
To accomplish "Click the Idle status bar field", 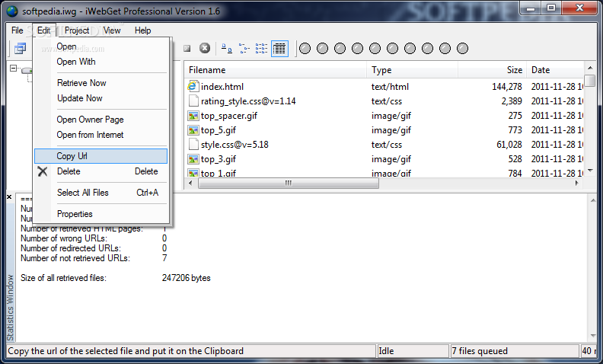I will click(x=413, y=351).
